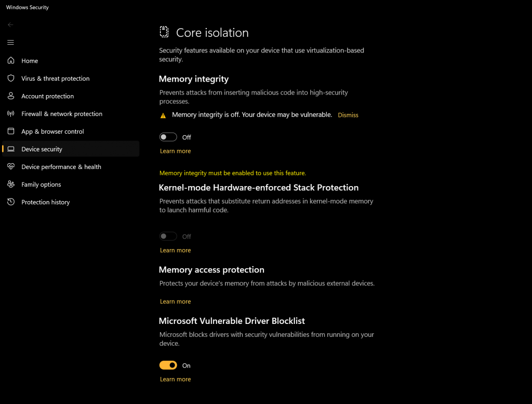Click the Account protection person icon
This screenshot has width=532, height=404.
[x=11, y=96]
